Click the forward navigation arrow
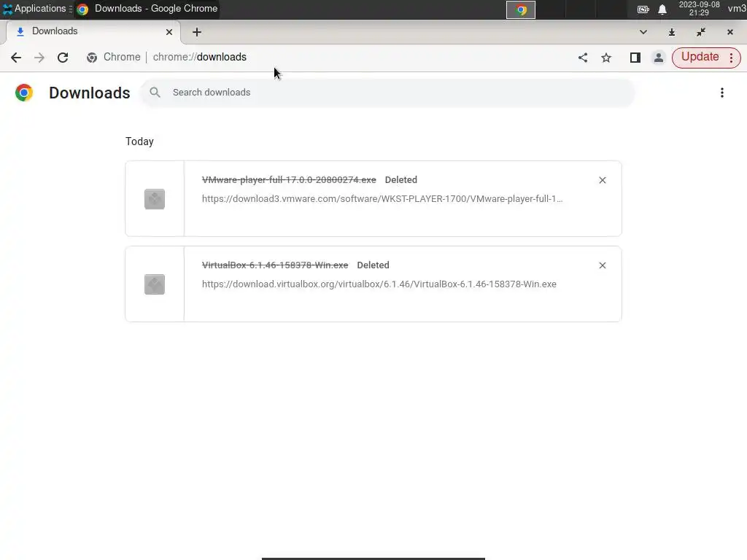The height and width of the screenshot is (560, 747). (39, 58)
